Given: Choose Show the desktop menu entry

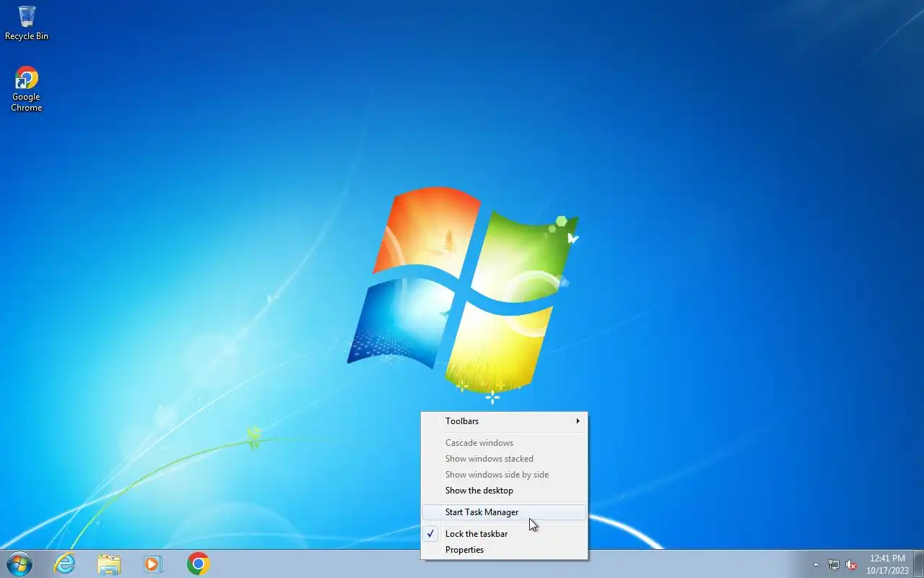Looking at the screenshot, I should point(505,491).
